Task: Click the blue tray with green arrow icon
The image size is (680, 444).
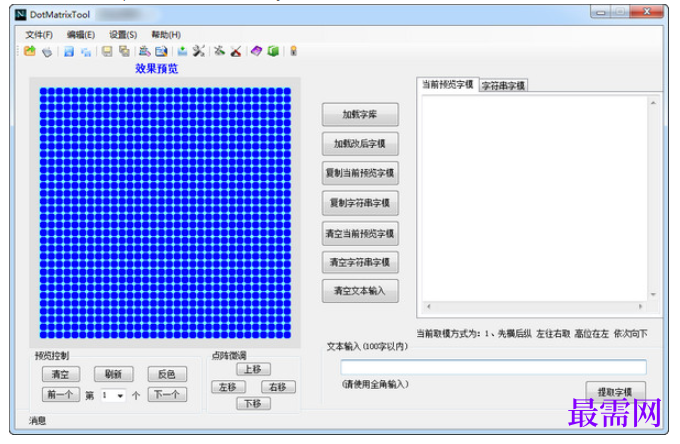Action: (182, 51)
